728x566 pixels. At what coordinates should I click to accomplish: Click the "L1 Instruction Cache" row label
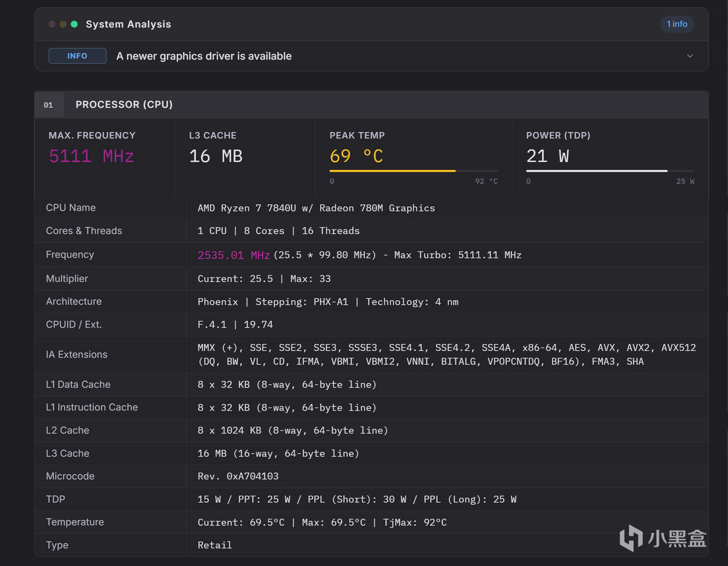(92, 407)
